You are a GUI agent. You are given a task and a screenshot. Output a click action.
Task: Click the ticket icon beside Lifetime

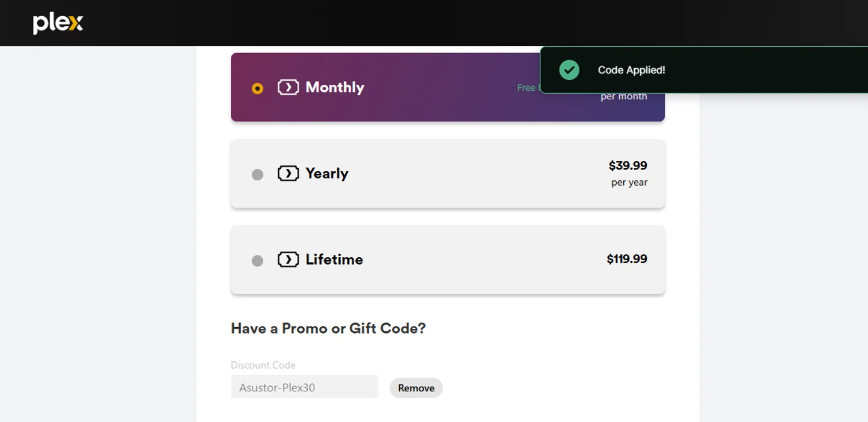[288, 260]
